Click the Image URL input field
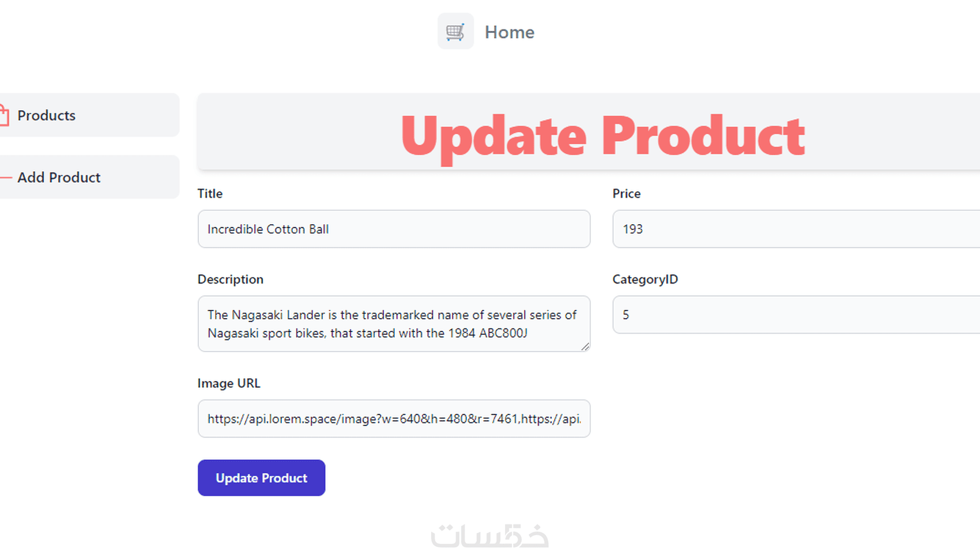This screenshot has height=559, width=980. [394, 418]
